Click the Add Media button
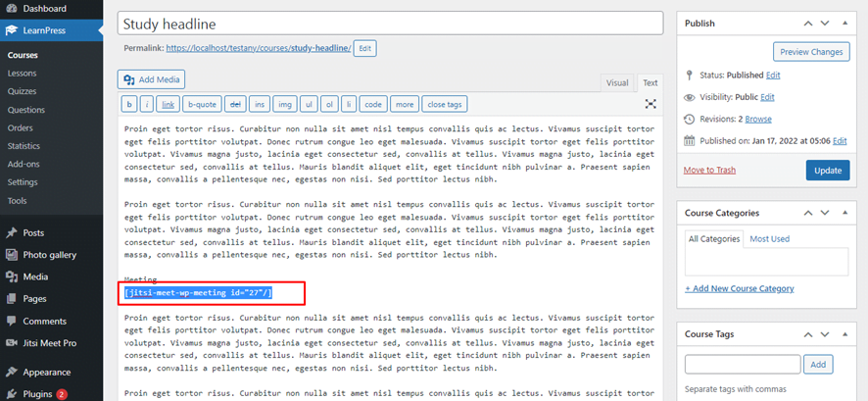Screen dimensions: 868x401 click(151, 79)
